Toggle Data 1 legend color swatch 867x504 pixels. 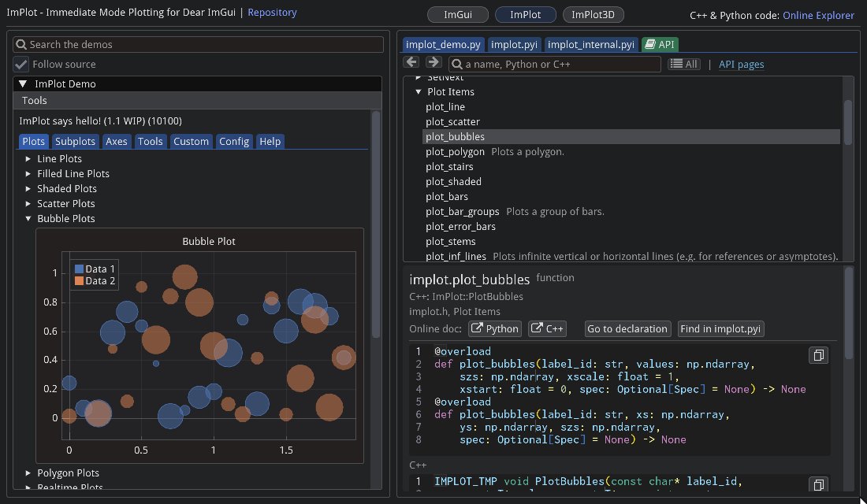pyautogui.click(x=79, y=269)
